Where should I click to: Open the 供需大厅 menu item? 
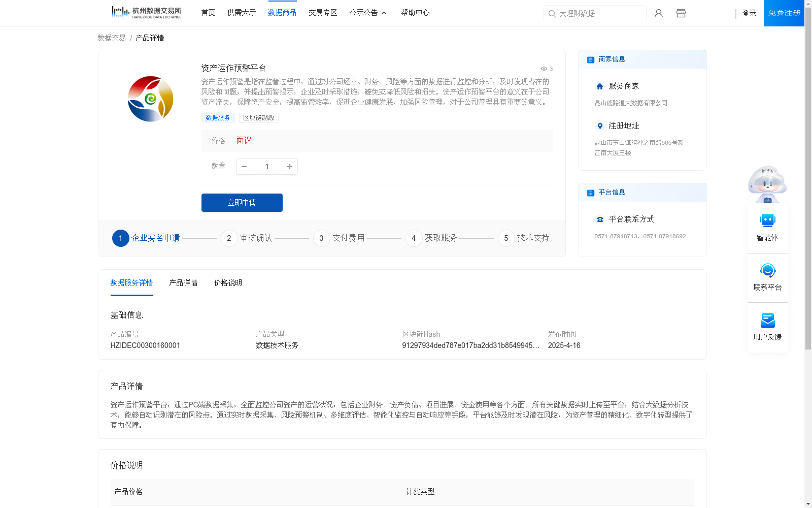[x=242, y=13]
